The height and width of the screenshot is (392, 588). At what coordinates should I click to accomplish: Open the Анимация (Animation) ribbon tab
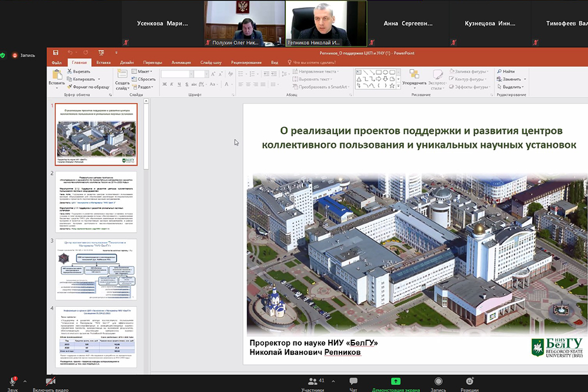coord(181,62)
